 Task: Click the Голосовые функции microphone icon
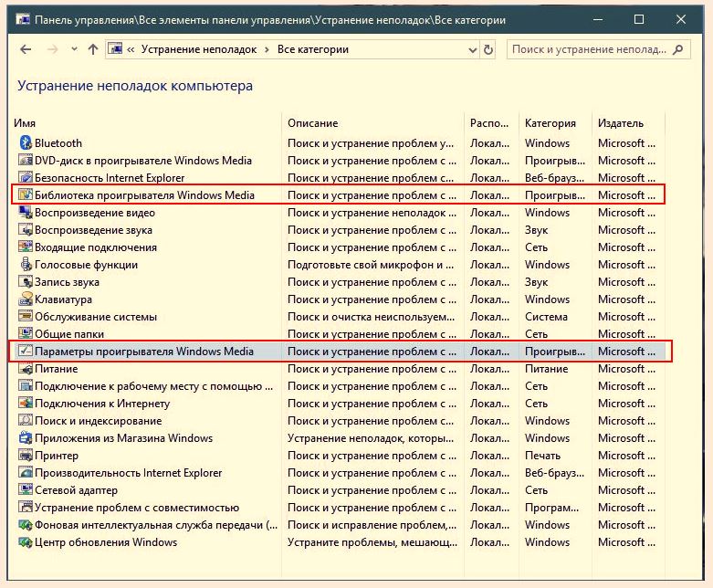[x=26, y=264]
